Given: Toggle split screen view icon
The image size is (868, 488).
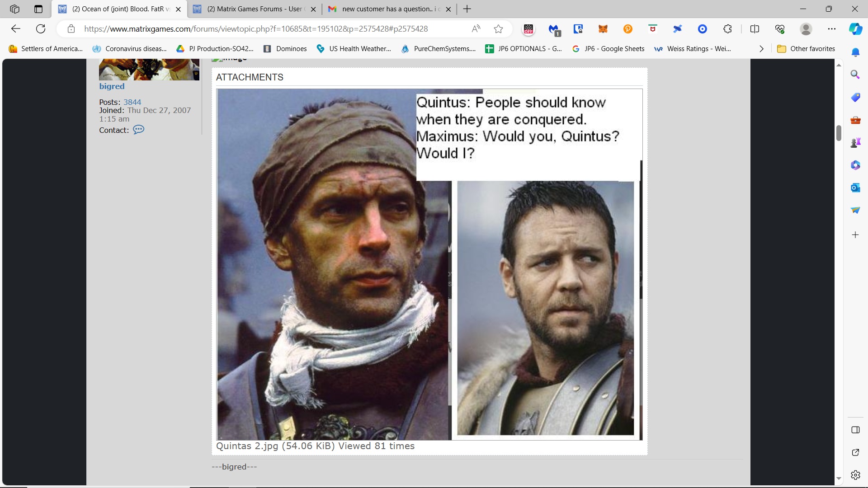Looking at the screenshot, I should 755,29.
